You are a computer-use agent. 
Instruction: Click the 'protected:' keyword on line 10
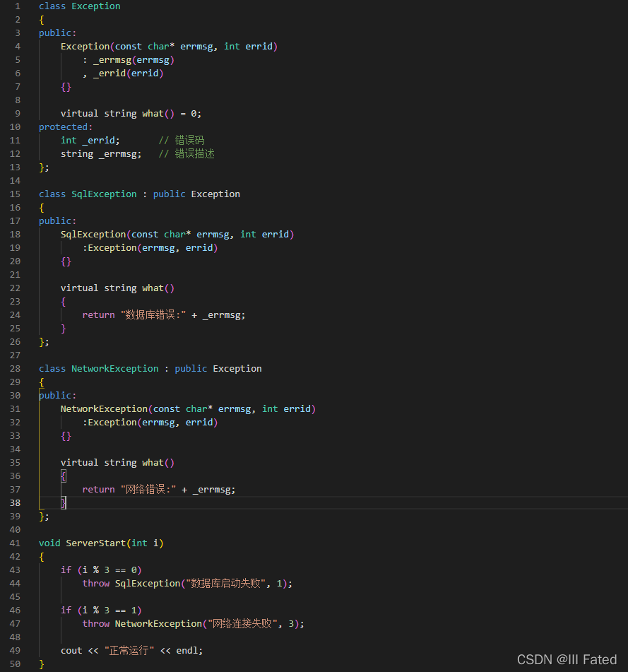click(66, 127)
